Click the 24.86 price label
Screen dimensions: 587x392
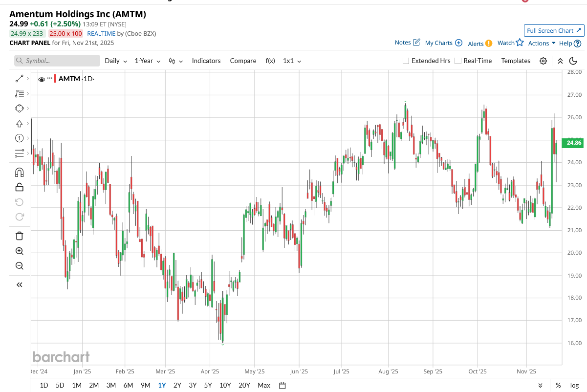(x=574, y=143)
